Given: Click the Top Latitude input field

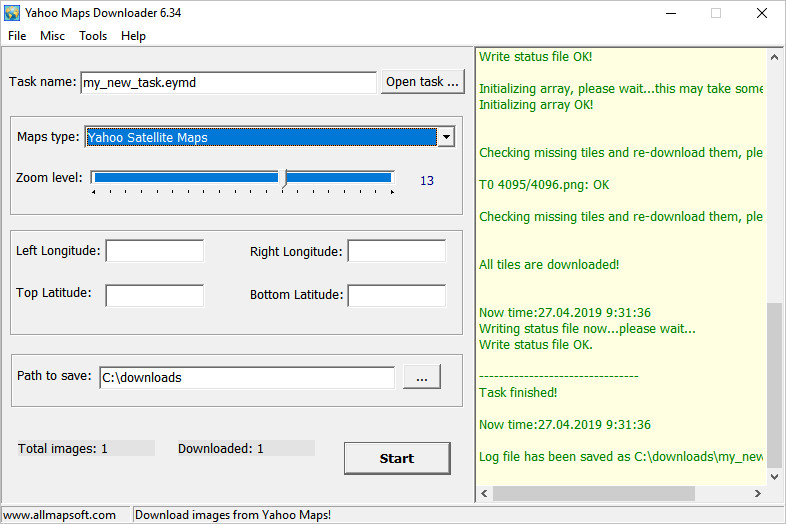Looking at the screenshot, I should pyautogui.click(x=154, y=295).
